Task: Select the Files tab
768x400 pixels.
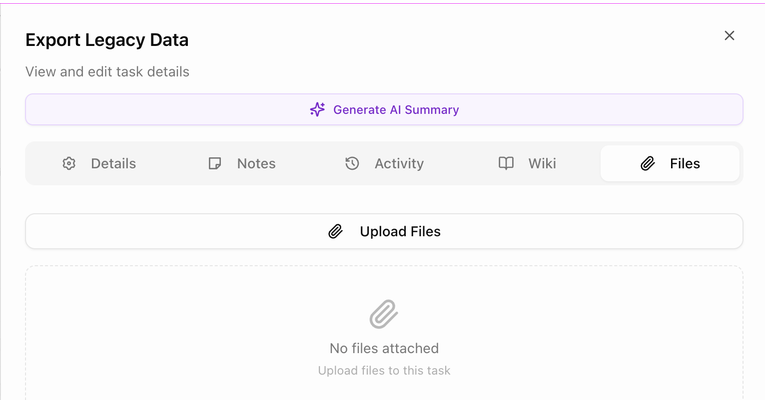Action: (670, 164)
